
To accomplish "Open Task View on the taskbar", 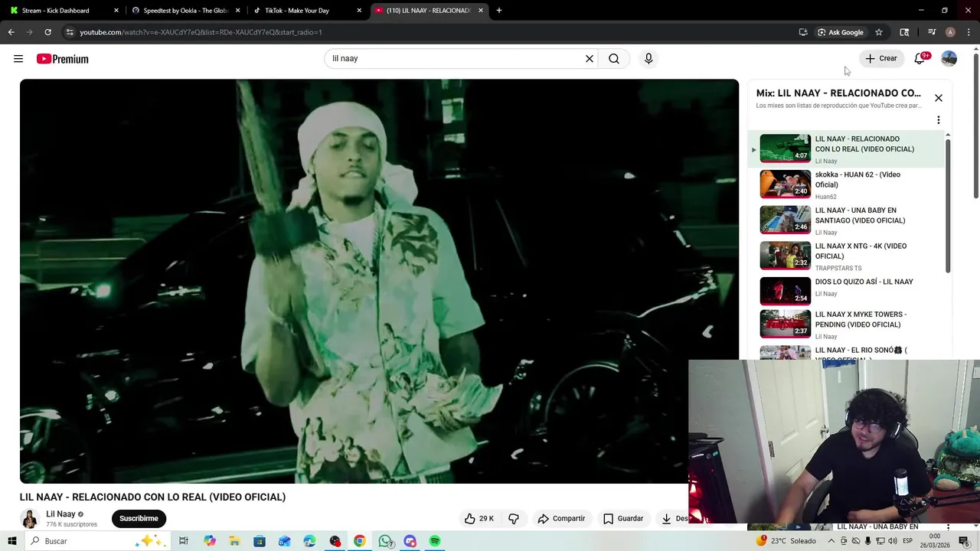I will pyautogui.click(x=184, y=541).
